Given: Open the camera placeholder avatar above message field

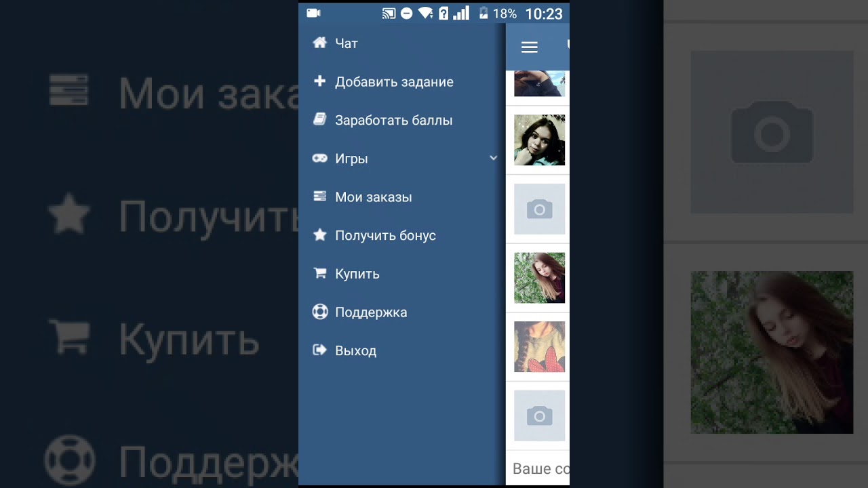Looking at the screenshot, I should pyautogui.click(x=540, y=415).
